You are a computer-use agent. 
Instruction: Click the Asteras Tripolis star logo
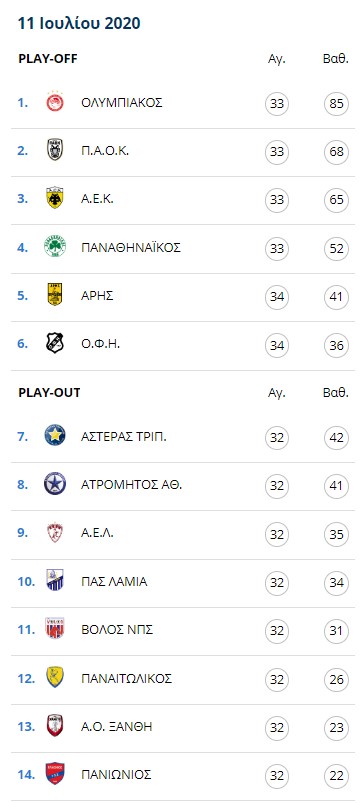(x=55, y=436)
